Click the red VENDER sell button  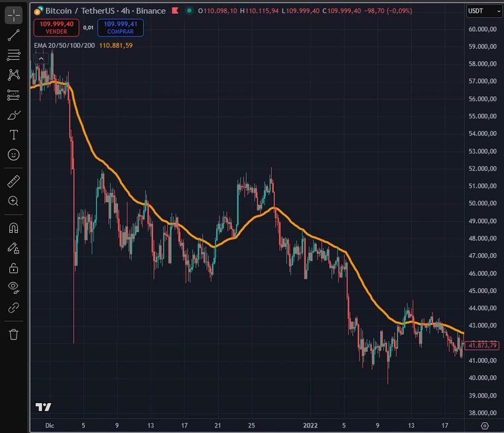coord(56,28)
